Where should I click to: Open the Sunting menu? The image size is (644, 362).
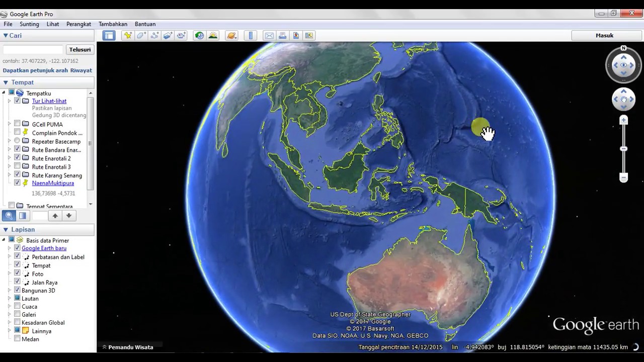coord(29,24)
